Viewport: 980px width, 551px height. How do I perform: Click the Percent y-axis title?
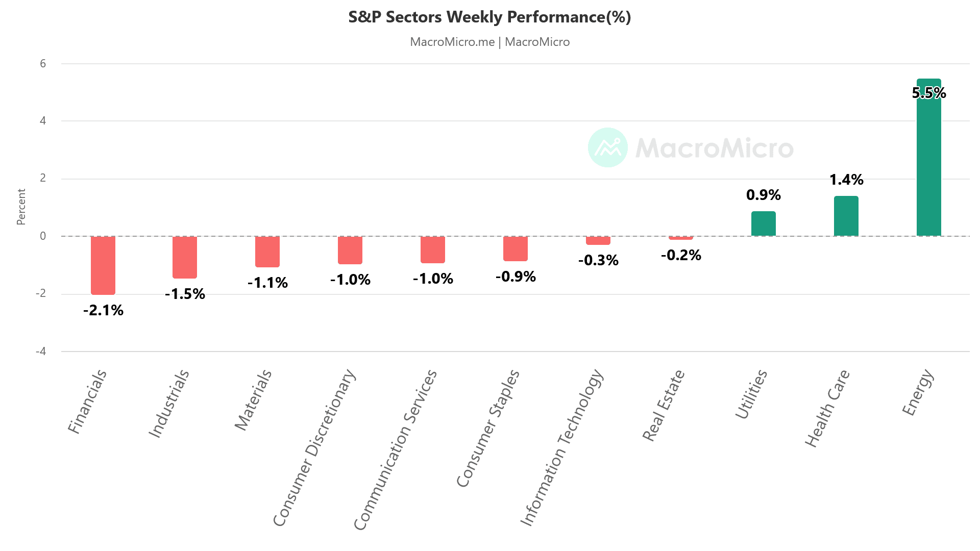tap(21, 207)
